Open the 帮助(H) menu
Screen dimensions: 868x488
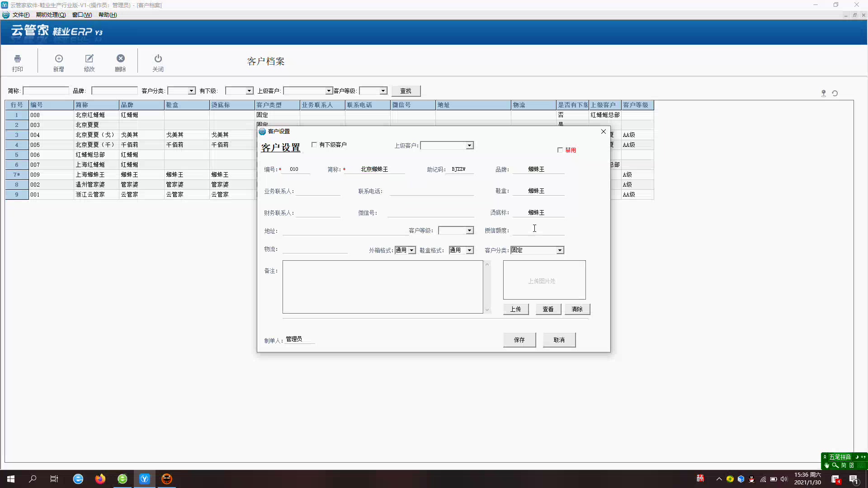(x=107, y=14)
